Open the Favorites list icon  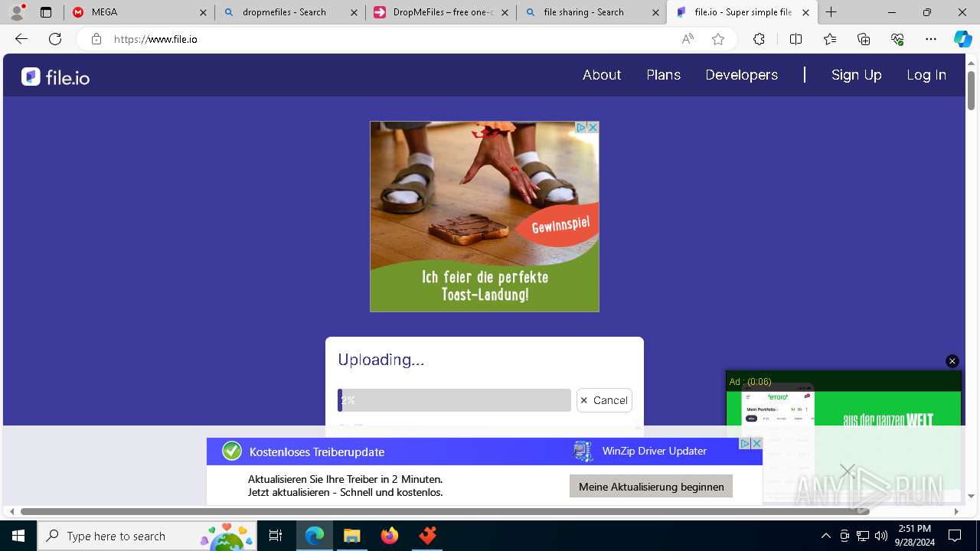coord(830,39)
